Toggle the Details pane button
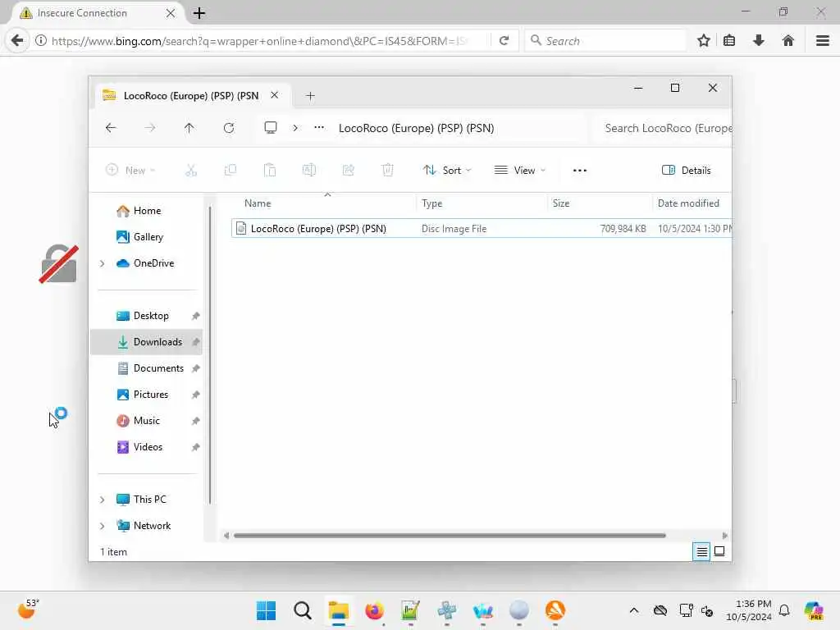Screen dimensions: 840x630 687,171
